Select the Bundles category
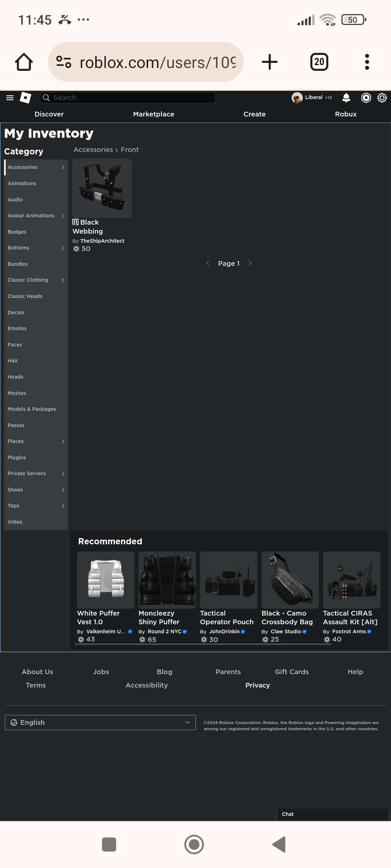The height and width of the screenshot is (868, 391). click(36, 264)
